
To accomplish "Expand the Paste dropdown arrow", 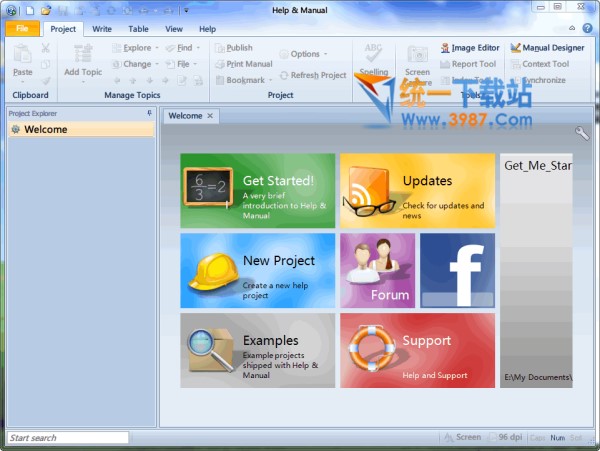I will coord(23,82).
